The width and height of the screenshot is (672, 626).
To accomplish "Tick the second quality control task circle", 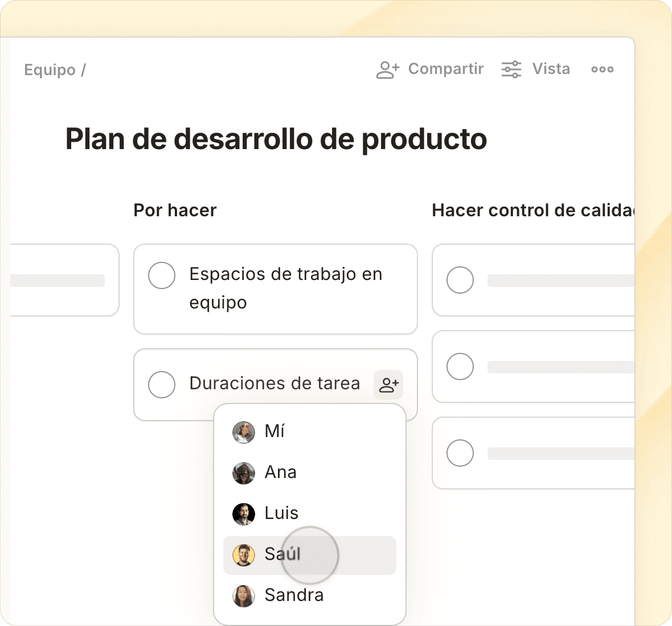I will tap(460, 366).
